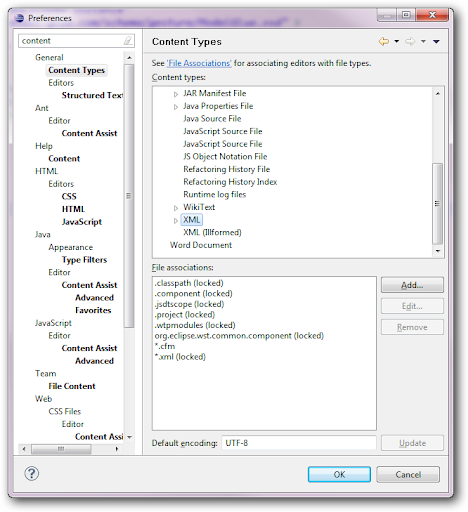Select Favorites under Java Content Assist
The height and width of the screenshot is (512, 468).
click(x=93, y=310)
